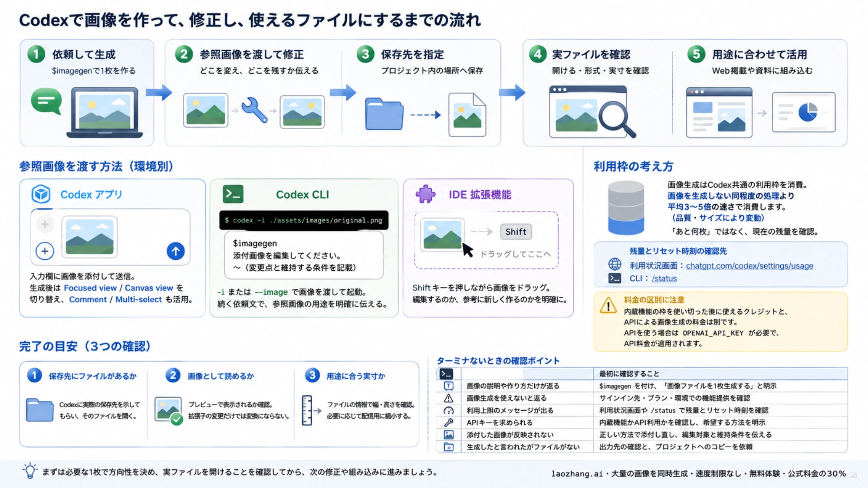Click the green terminal icon beside Codex CLI
This screenshot has height=488, width=868.
click(233, 194)
